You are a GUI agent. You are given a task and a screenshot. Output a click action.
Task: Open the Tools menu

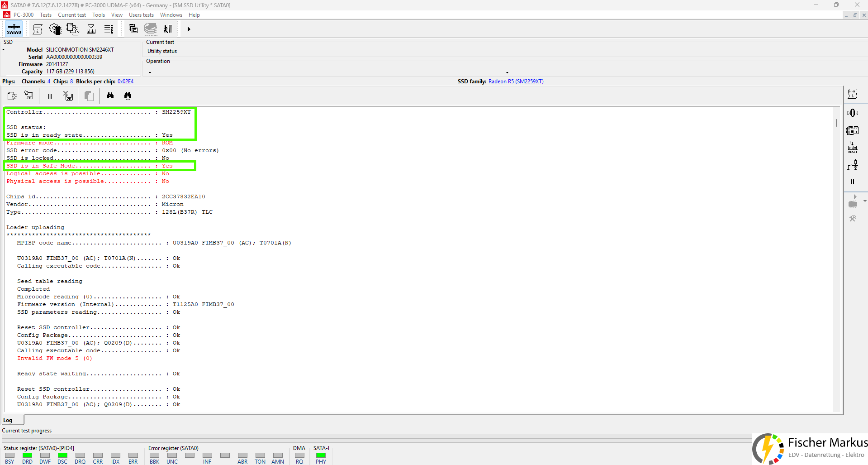click(x=99, y=15)
